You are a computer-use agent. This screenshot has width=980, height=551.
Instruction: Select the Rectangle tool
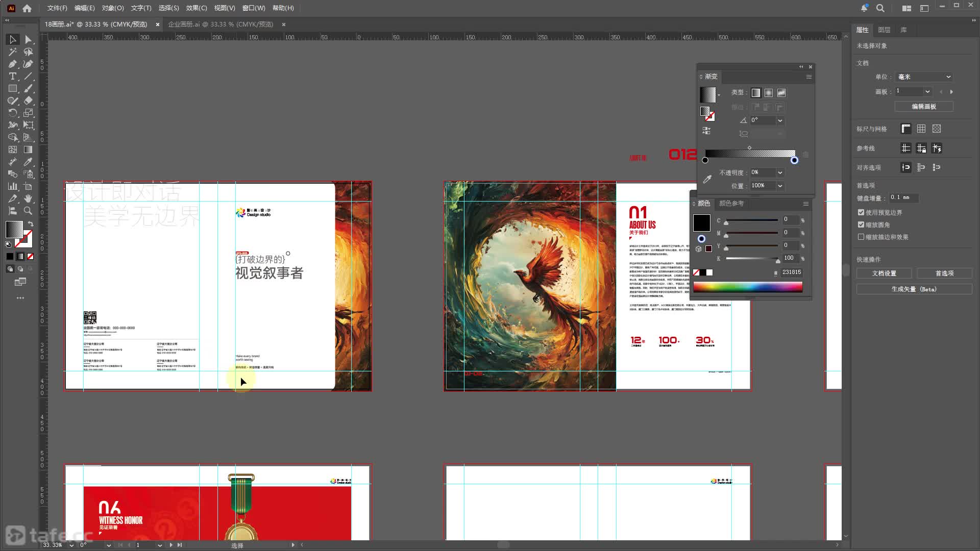coord(13,89)
